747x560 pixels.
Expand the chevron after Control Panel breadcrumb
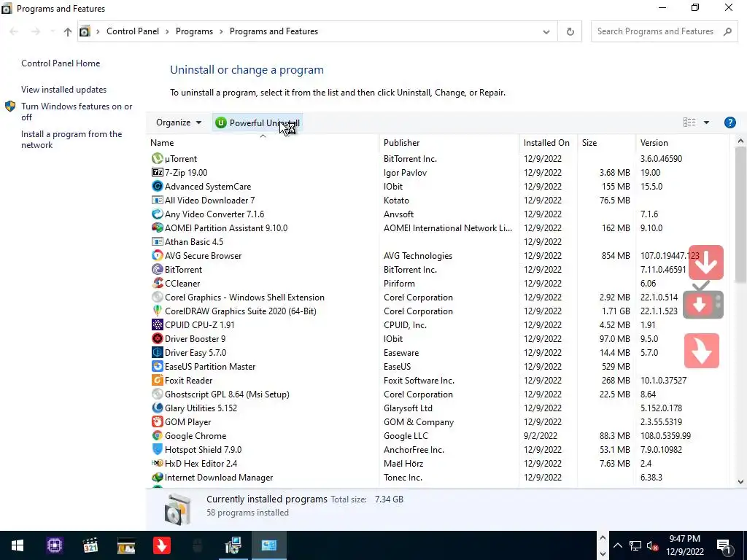click(x=167, y=31)
